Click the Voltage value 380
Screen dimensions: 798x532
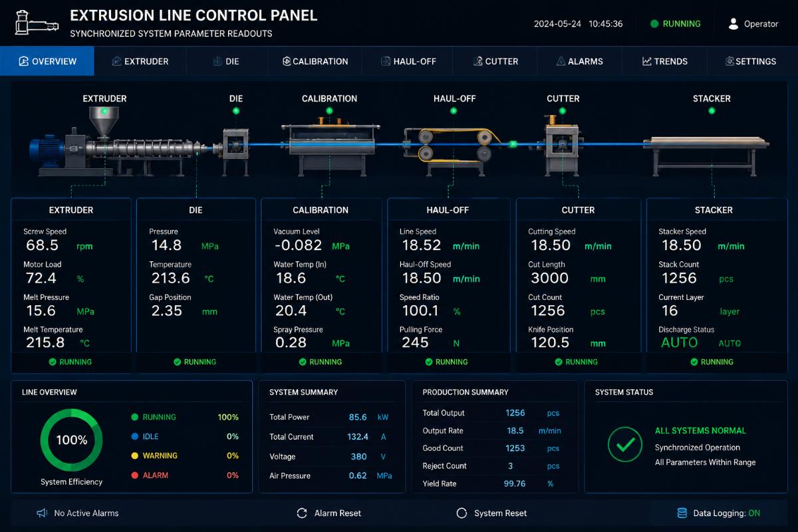[x=359, y=456]
